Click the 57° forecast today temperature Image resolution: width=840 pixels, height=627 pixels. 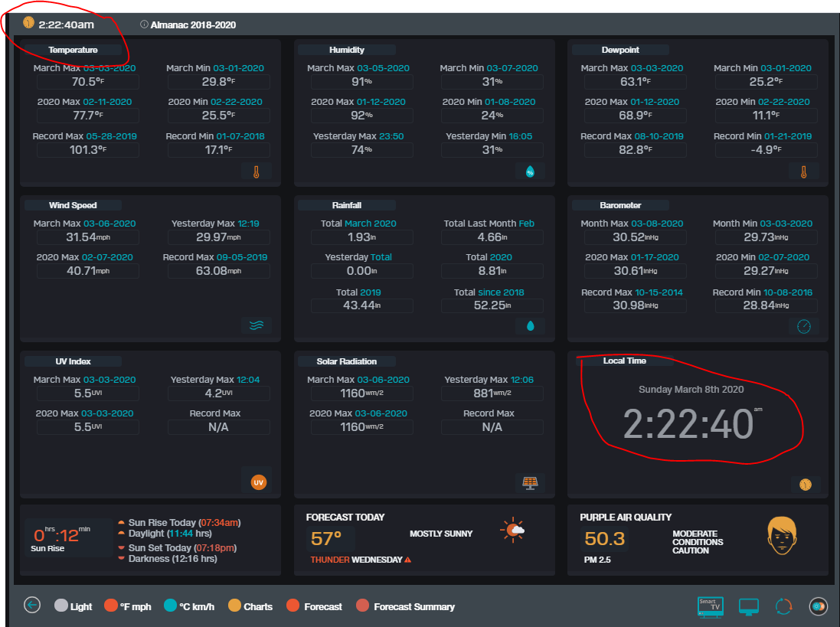[x=326, y=538]
